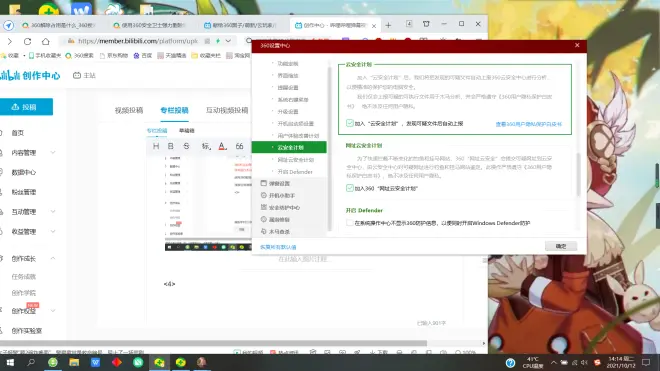Switch to 专栏投稿 tab

(174, 110)
